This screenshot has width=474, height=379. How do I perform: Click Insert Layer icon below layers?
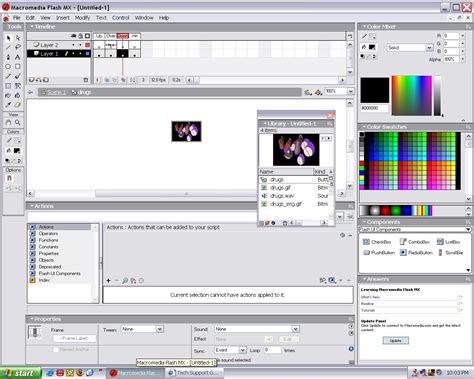point(31,80)
